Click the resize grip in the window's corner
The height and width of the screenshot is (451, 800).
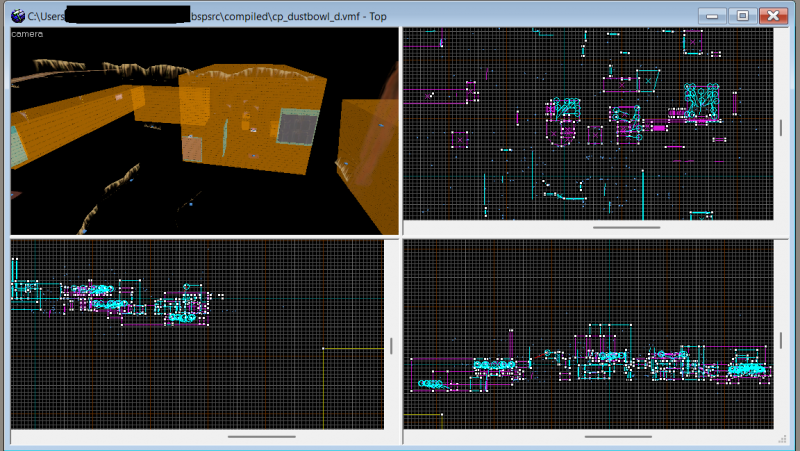[782, 439]
